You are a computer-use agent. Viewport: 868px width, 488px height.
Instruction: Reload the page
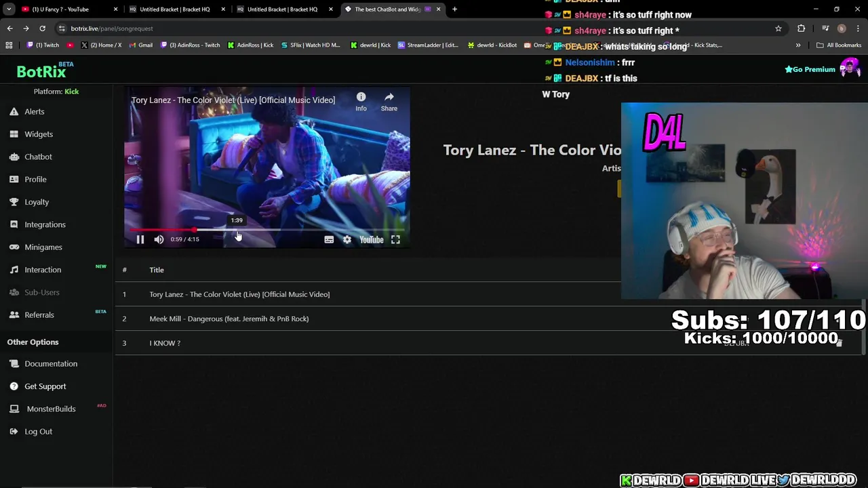click(x=42, y=28)
